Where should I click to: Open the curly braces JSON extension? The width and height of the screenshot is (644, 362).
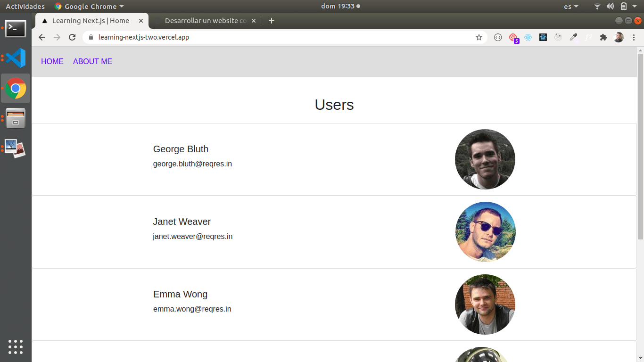tap(498, 37)
